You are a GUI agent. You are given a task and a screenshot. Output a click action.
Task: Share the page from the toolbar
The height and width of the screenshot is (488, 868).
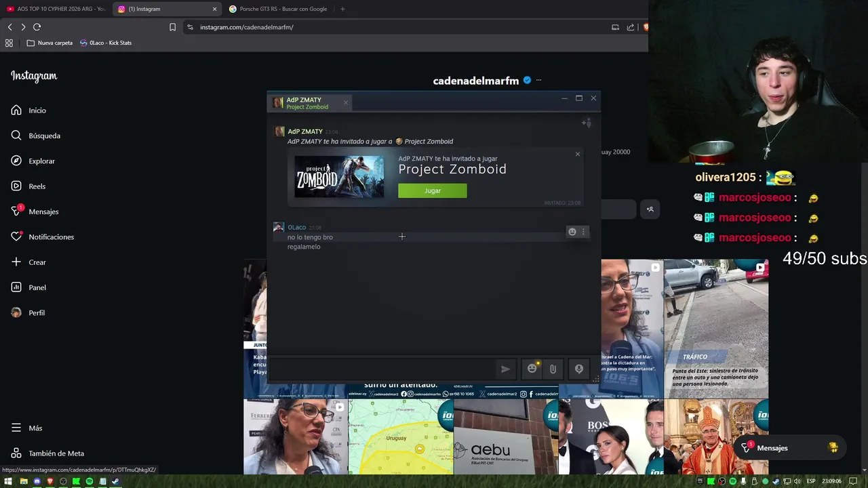631,27
